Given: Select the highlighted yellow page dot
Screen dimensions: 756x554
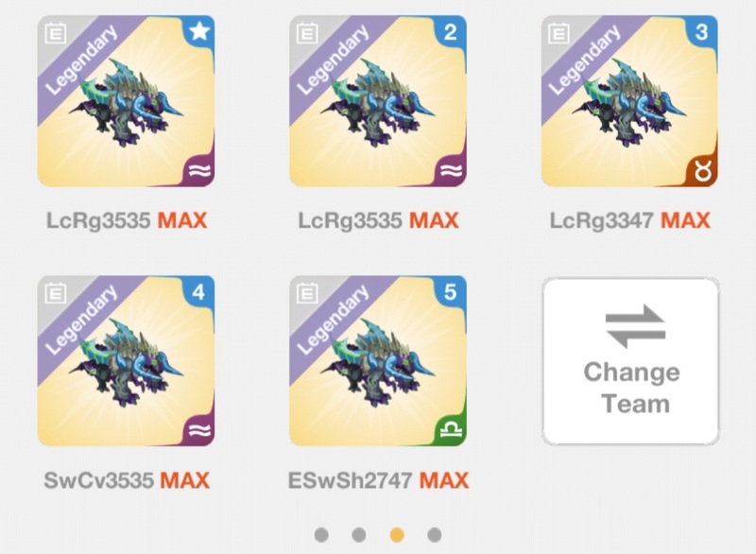Looking at the screenshot, I should coord(397,535).
